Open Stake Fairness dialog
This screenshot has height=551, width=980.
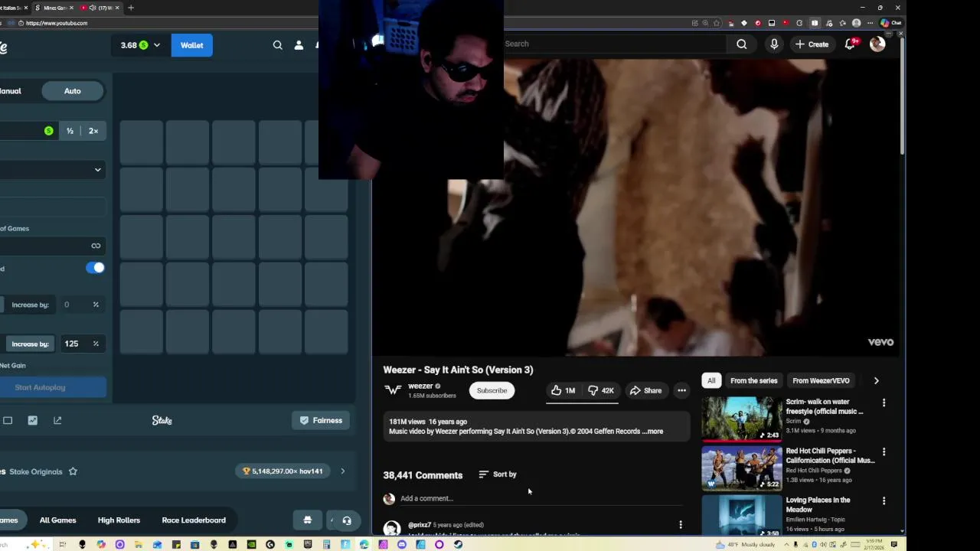tap(321, 420)
